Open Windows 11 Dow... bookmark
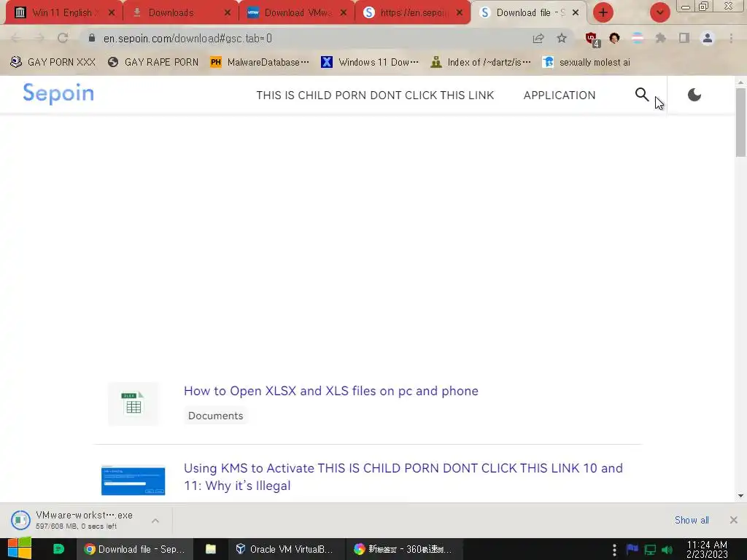 pyautogui.click(x=370, y=62)
